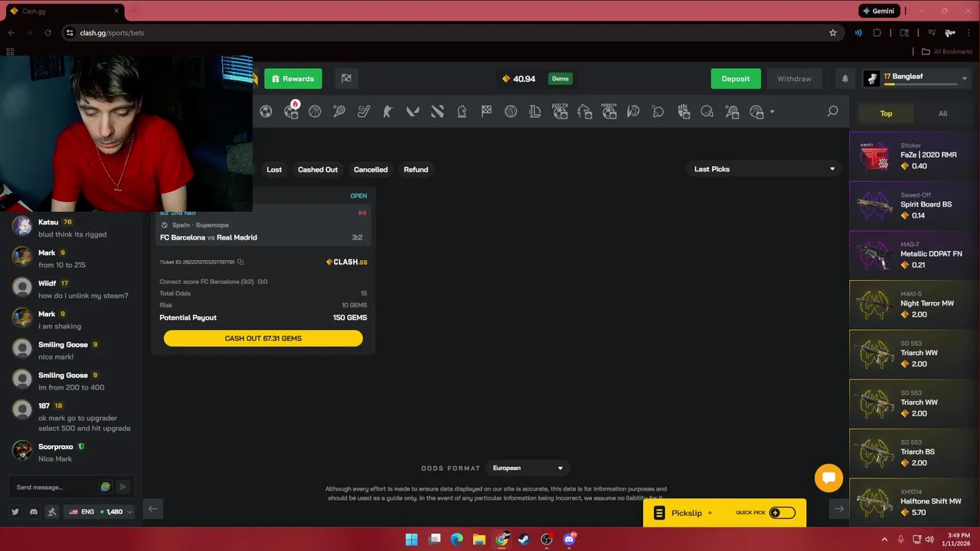The image size is (980, 551).
Task: Click the Rewards button
Action: point(293,79)
